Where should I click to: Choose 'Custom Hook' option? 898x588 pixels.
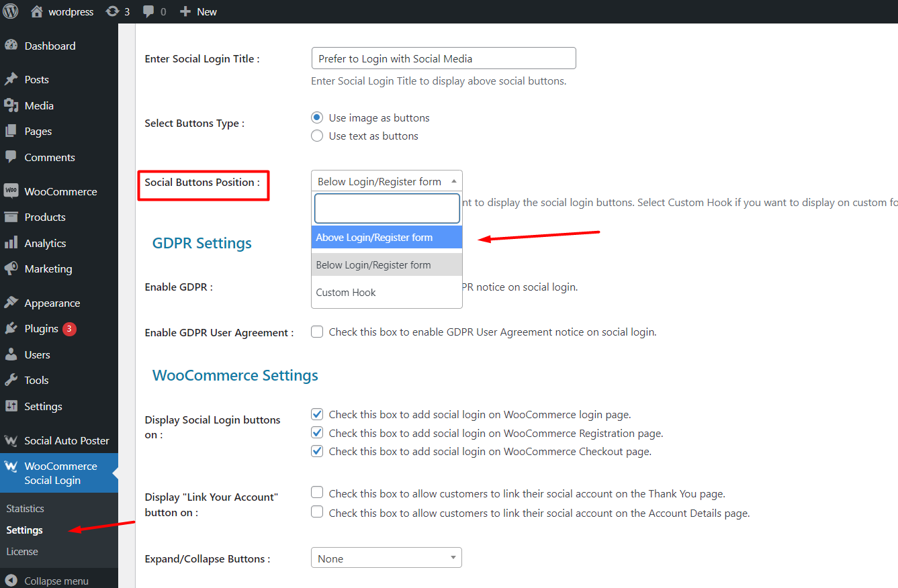tap(387, 293)
